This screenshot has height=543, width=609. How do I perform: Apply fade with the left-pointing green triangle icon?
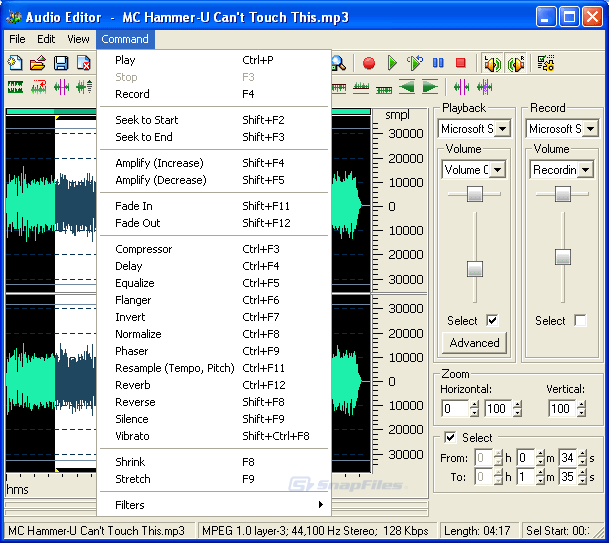pos(407,86)
